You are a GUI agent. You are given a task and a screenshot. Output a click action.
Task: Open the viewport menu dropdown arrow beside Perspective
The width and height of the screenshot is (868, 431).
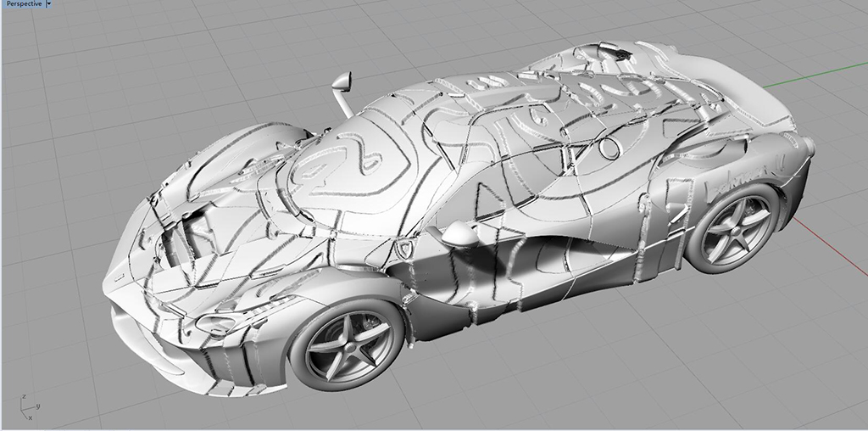pyautogui.click(x=48, y=3)
